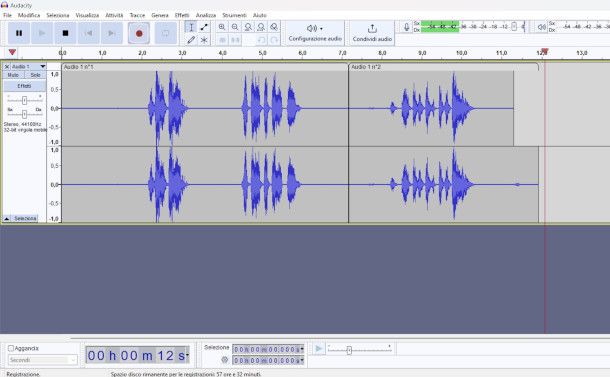
Task: Select the Selection (I-beam) tool
Action: 191,27
